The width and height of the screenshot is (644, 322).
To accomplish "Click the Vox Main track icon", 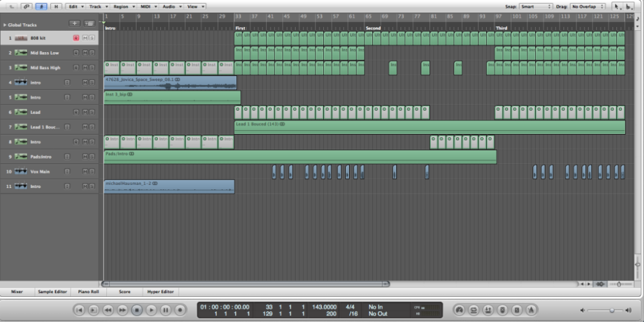I will coord(21,171).
